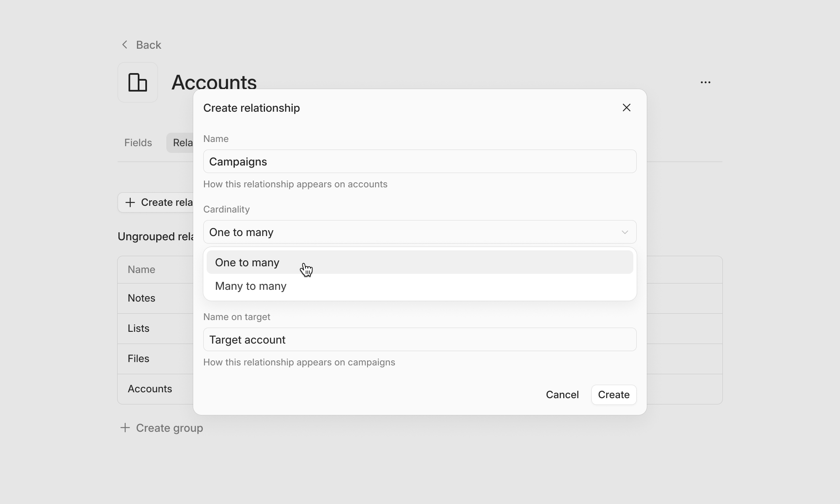Click the hint 'How this relationship appears on campaigns'
Image resolution: width=840 pixels, height=504 pixels.
pos(299,362)
